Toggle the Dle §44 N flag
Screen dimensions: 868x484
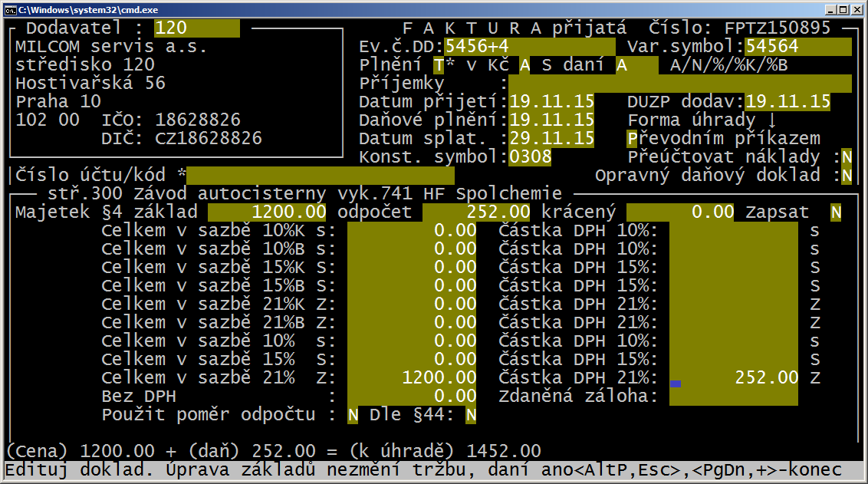pyautogui.click(x=471, y=415)
